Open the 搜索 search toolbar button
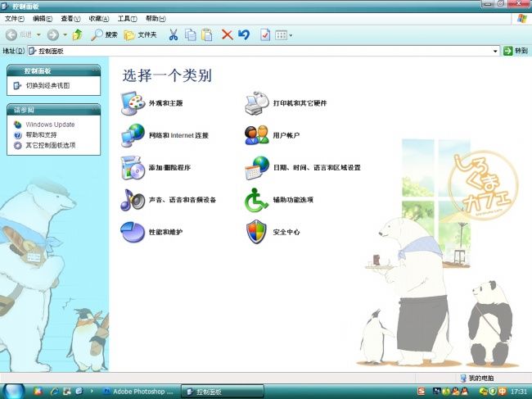 pos(104,34)
